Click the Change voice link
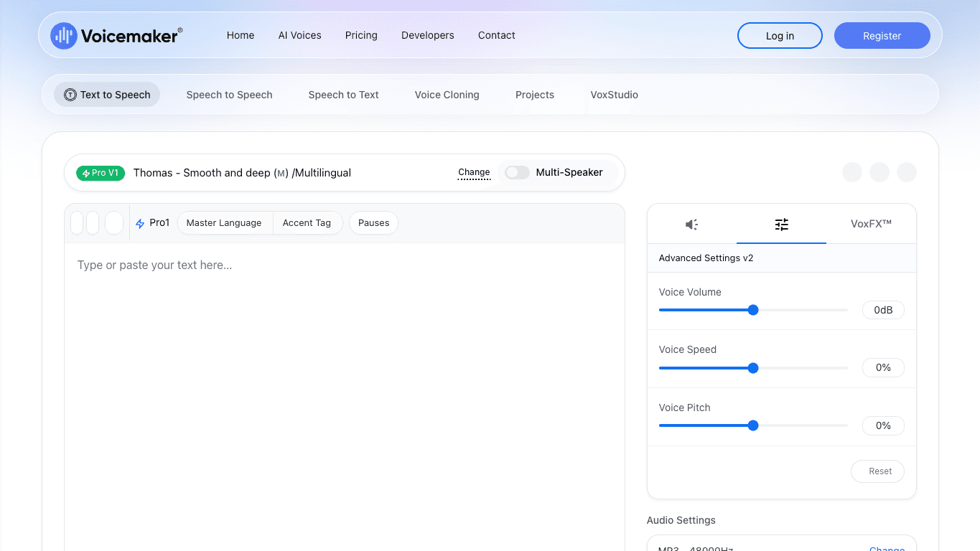 [474, 173]
